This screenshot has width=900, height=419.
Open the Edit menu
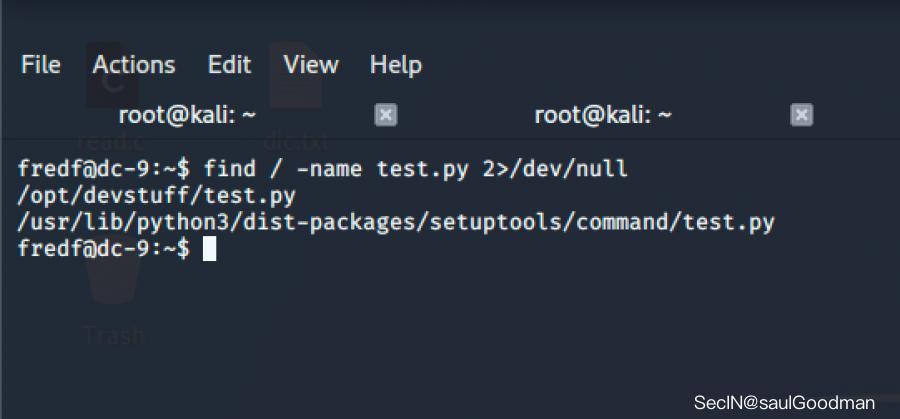point(230,65)
